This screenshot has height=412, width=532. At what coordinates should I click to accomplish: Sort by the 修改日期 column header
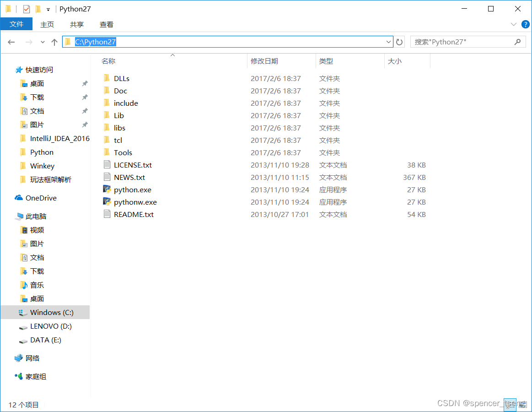pyautogui.click(x=281, y=61)
